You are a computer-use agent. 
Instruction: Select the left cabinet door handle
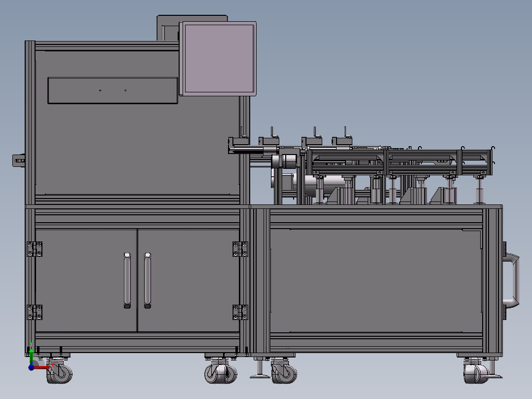[127, 280]
